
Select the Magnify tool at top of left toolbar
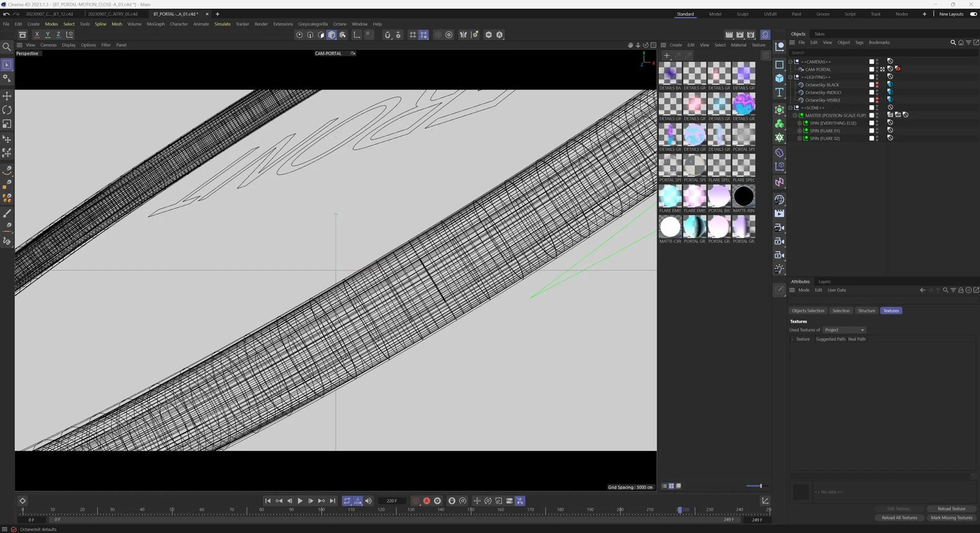pyautogui.click(x=7, y=47)
